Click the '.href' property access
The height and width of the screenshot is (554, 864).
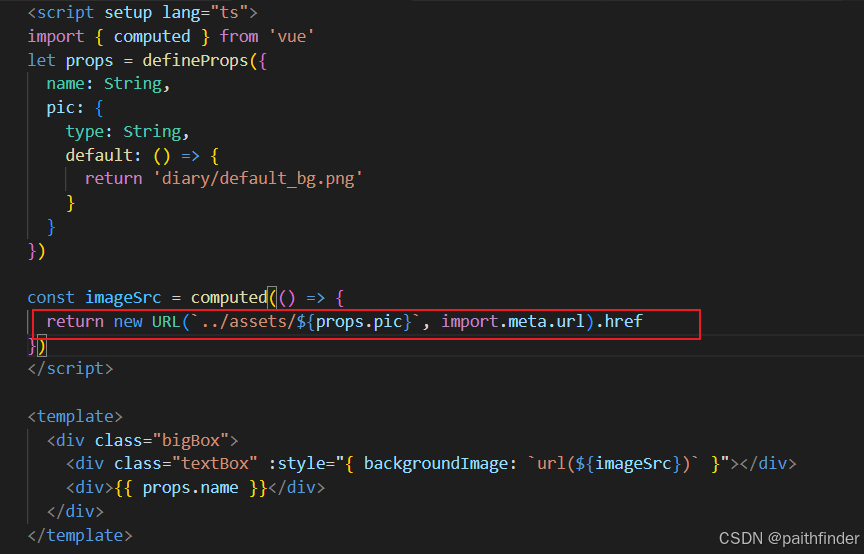619,321
